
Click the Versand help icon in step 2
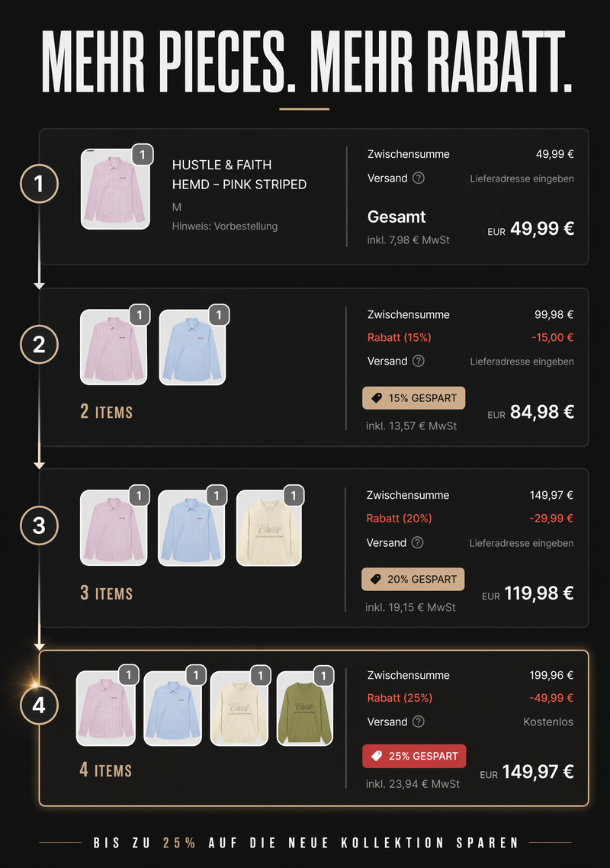click(419, 362)
